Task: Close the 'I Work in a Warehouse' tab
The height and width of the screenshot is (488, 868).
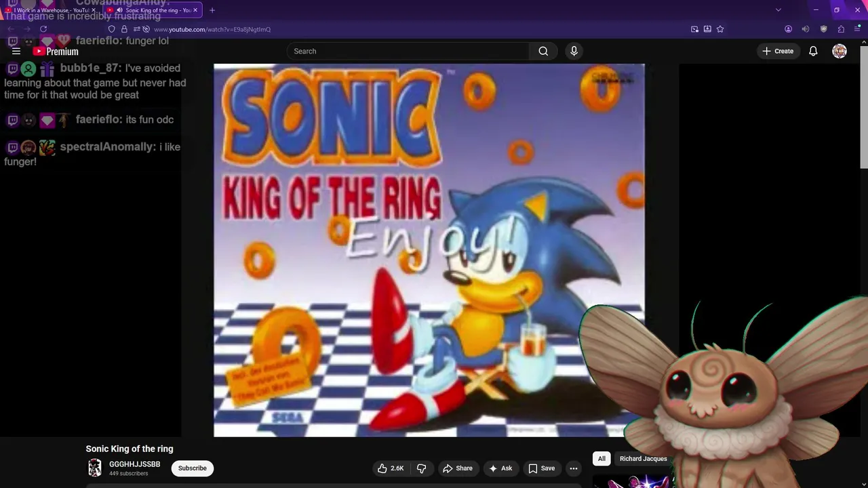Action: (94, 10)
